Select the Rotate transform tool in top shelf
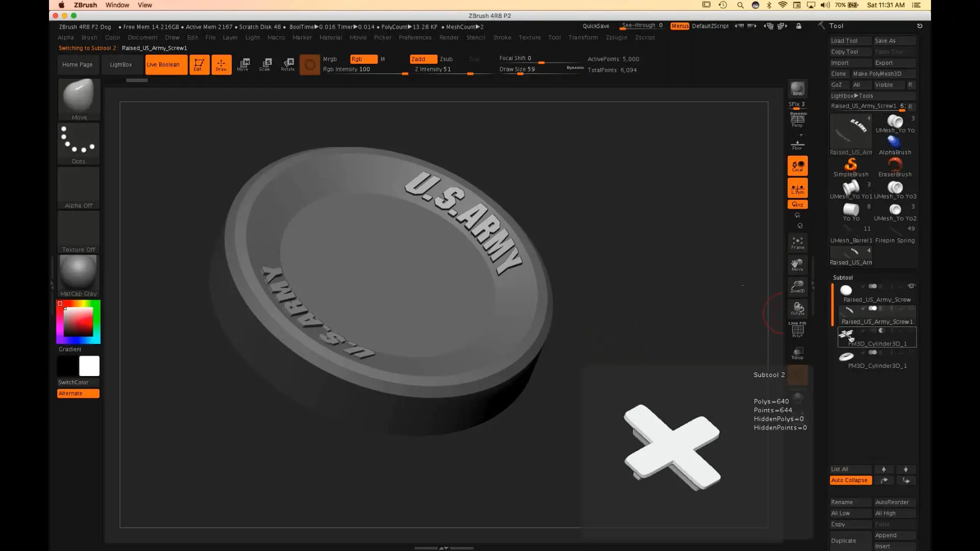The image size is (980, 551). tap(288, 65)
